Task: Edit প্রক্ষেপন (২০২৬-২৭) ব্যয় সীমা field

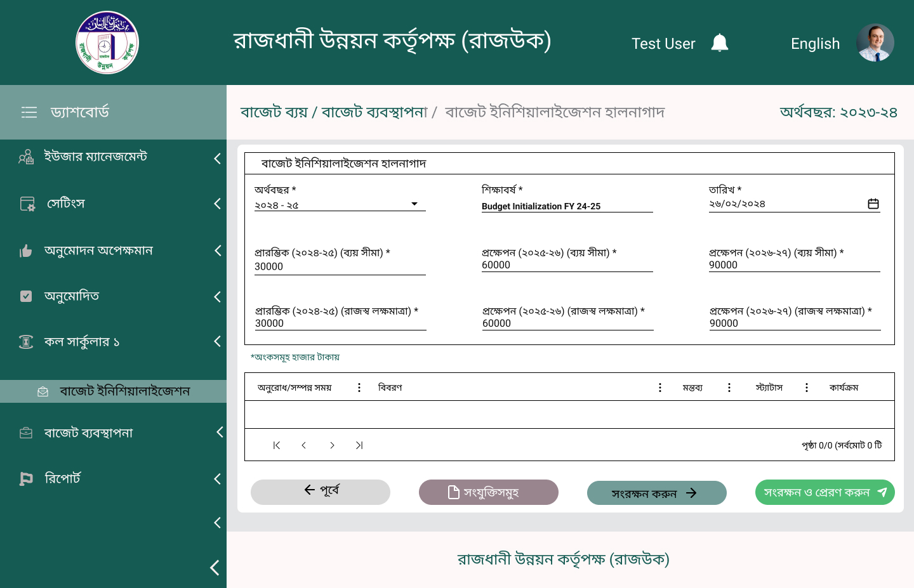Action: pyautogui.click(x=795, y=265)
